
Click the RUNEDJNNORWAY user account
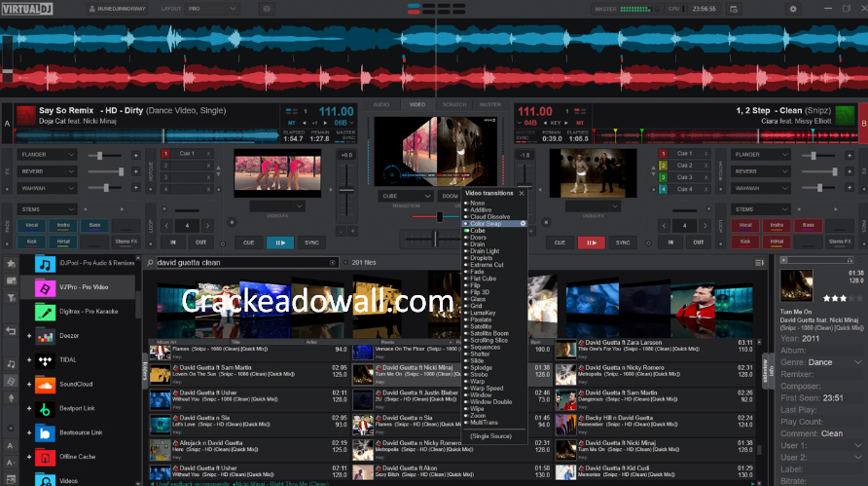click(x=117, y=9)
